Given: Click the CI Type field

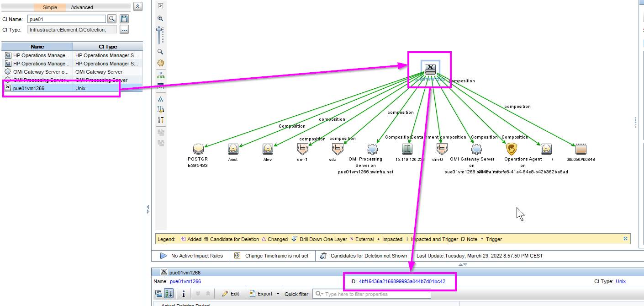Looking at the screenshot, I should pos(72,30).
